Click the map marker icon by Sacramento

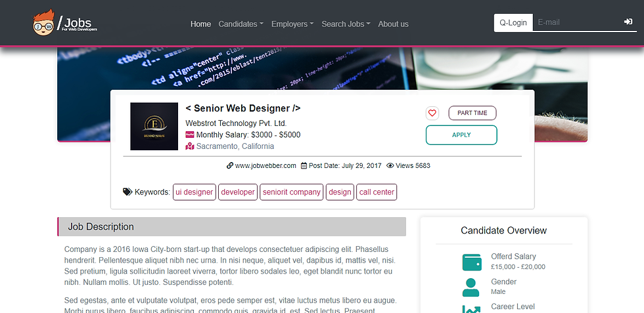click(190, 146)
